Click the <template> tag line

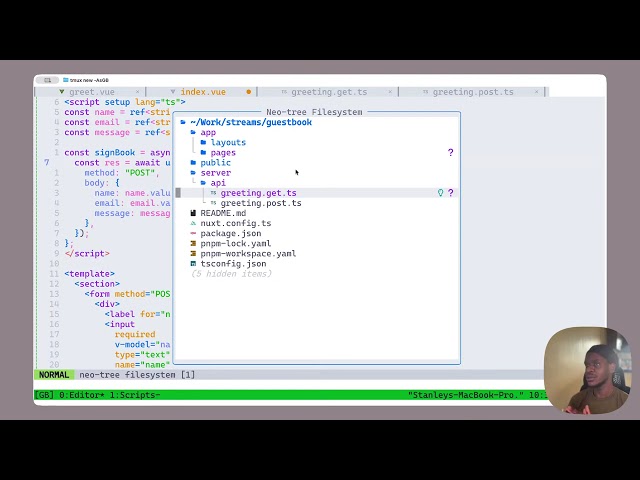click(x=89, y=274)
